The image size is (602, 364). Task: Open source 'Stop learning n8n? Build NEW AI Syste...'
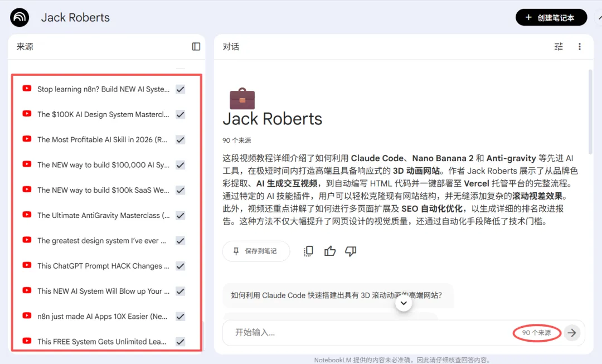(103, 89)
